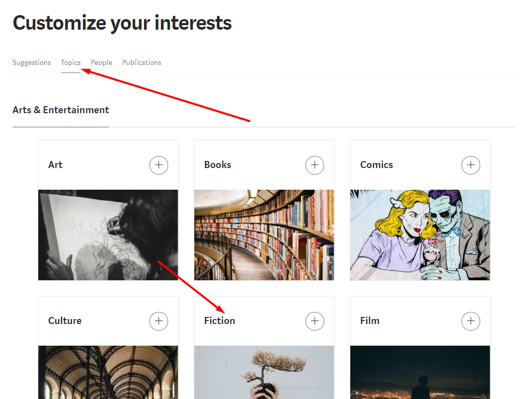Click the plus icon on Comics card
The image size is (532, 399).
[x=471, y=165]
